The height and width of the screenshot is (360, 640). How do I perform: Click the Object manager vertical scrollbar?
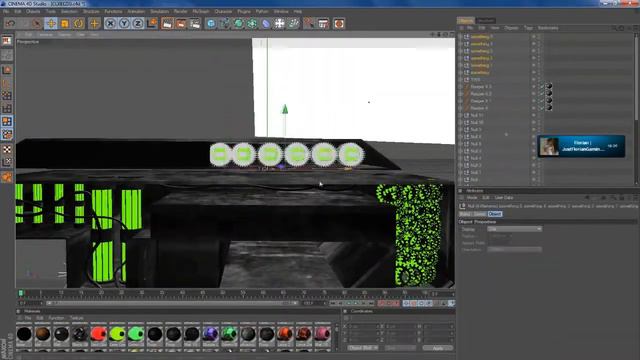637,78
